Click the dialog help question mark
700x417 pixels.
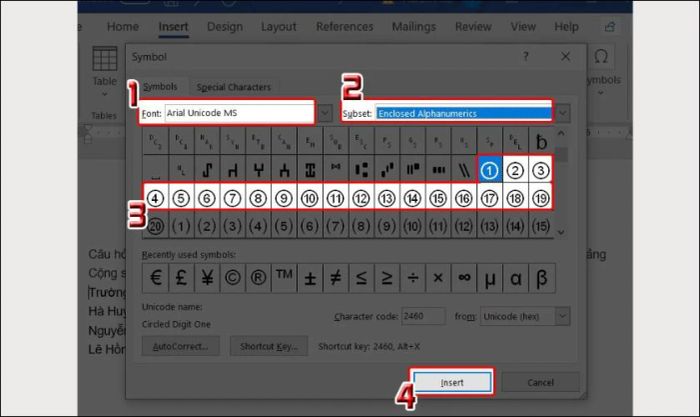click(x=525, y=56)
